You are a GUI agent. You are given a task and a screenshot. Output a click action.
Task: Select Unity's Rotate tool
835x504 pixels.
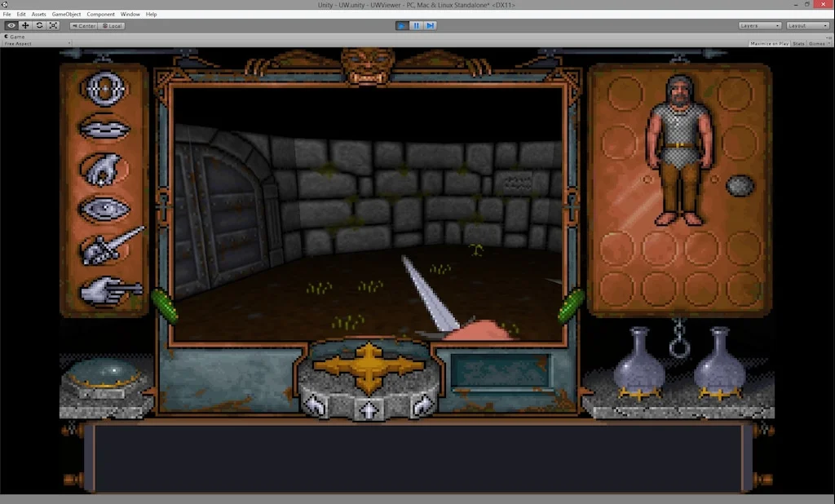coord(39,25)
